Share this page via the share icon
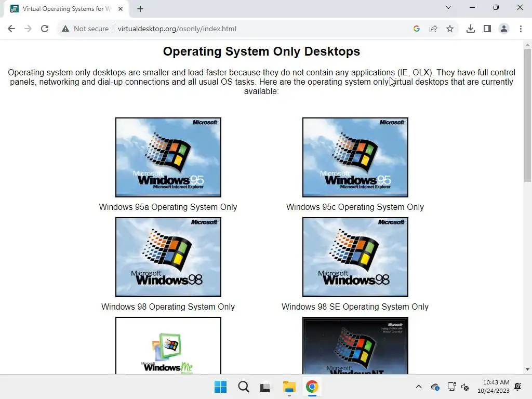 coord(433,29)
